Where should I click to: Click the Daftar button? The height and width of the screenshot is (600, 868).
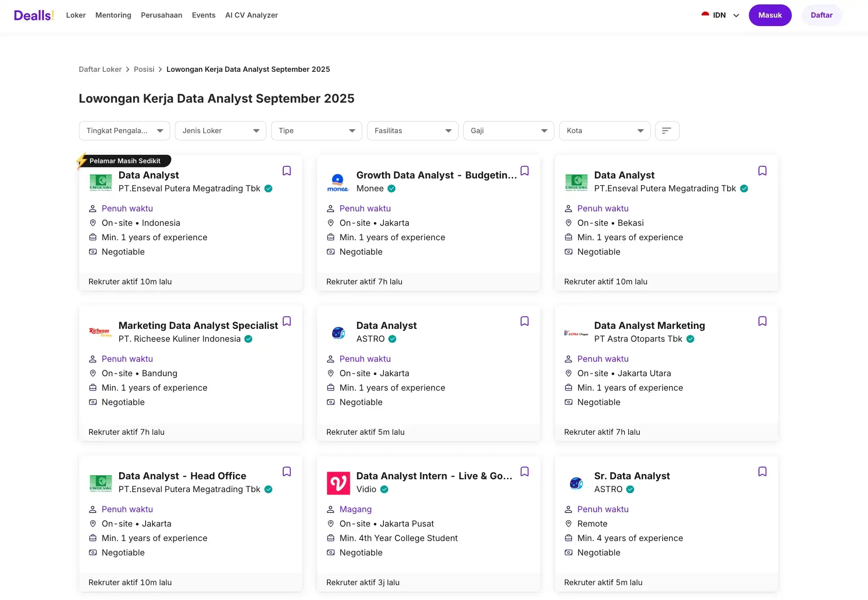[x=821, y=15]
